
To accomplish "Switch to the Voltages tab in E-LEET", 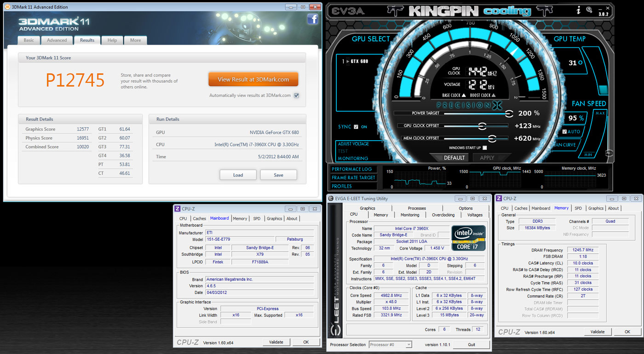I will click(475, 215).
